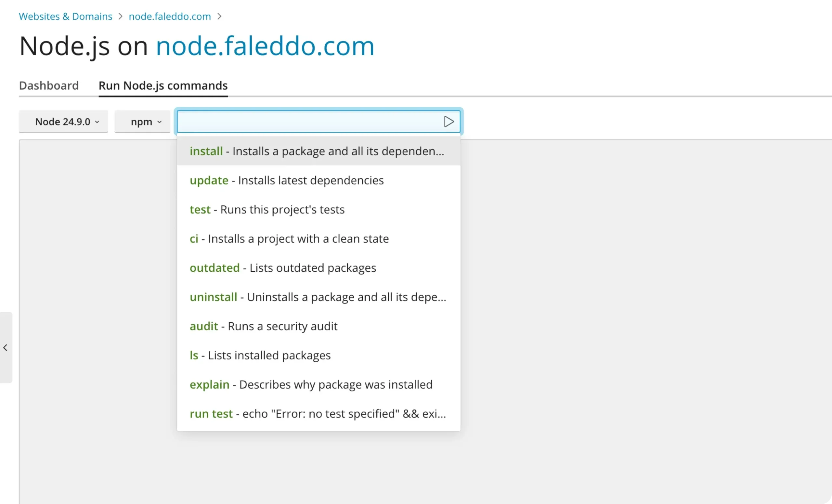832x504 pixels.
Task: Choose the uninstall command suggestion
Action: point(318,297)
